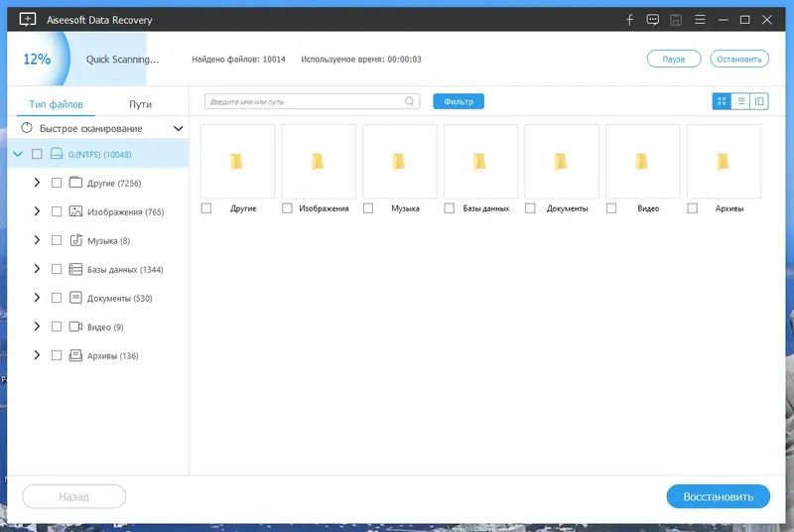Screen dimensions: 794x532
Task: Tick the checkbox under Архивы thumbnail
Action: (692, 208)
